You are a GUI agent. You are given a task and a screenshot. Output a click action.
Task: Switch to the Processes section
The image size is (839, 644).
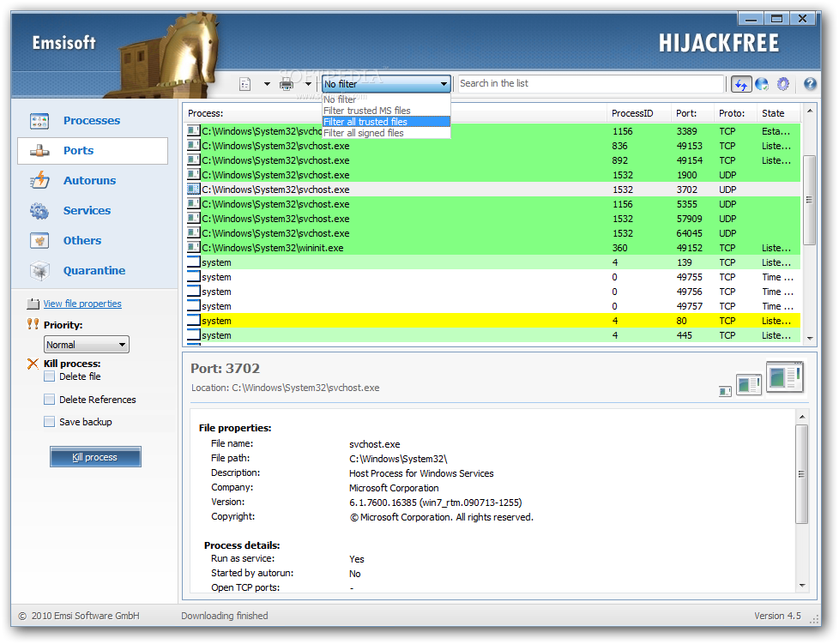[x=92, y=121]
